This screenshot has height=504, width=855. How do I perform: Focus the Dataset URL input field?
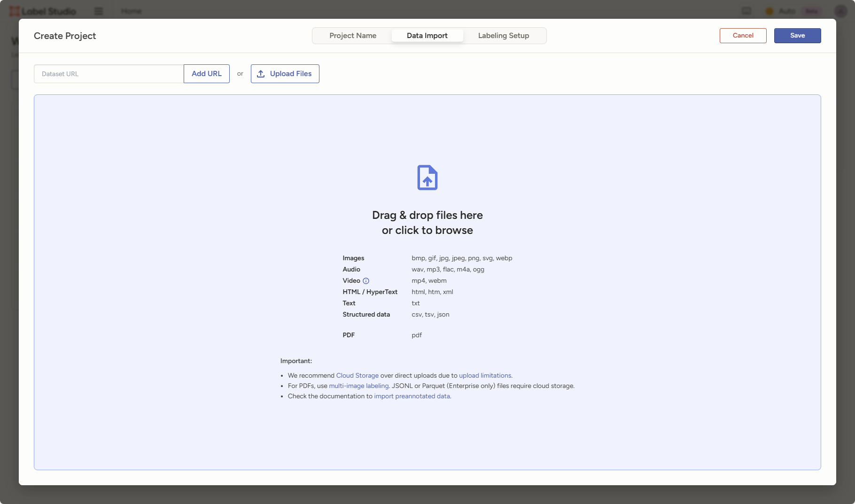pyautogui.click(x=109, y=74)
